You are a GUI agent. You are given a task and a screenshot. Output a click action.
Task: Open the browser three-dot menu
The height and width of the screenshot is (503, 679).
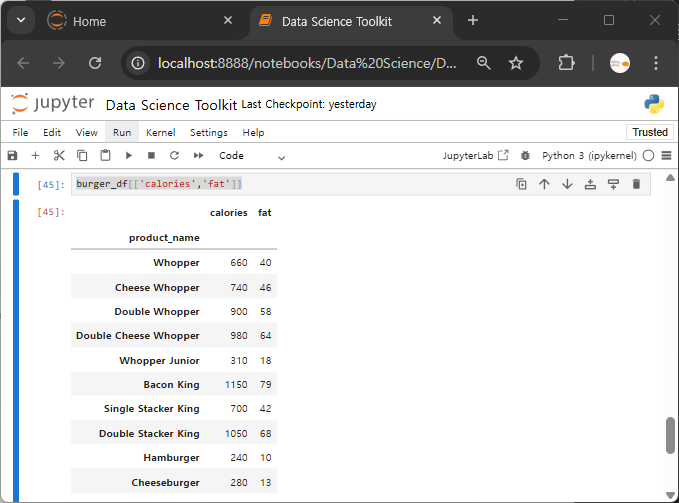coord(656,63)
